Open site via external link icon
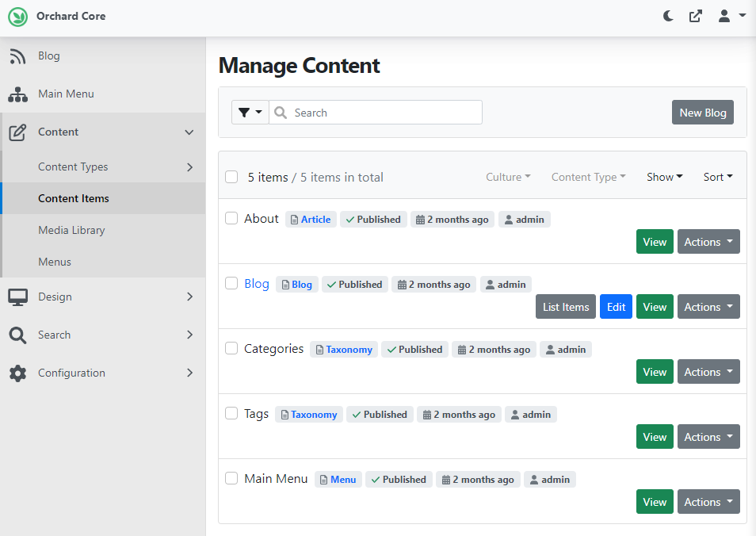Viewport: 756px width, 536px height. [x=695, y=17]
